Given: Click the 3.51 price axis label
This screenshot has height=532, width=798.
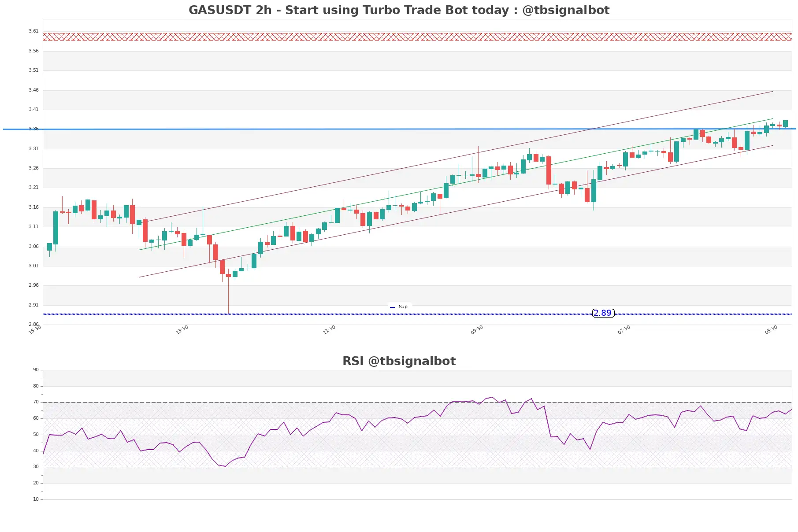Looking at the screenshot, I should click(x=33, y=70).
